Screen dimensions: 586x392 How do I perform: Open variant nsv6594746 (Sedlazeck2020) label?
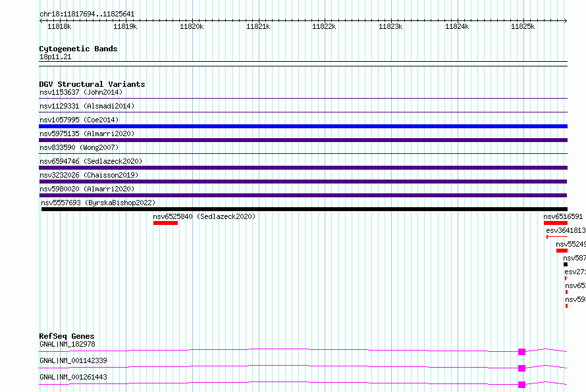click(x=91, y=161)
